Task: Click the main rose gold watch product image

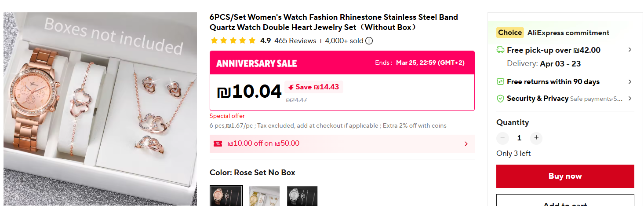Action: (x=100, y=110)
